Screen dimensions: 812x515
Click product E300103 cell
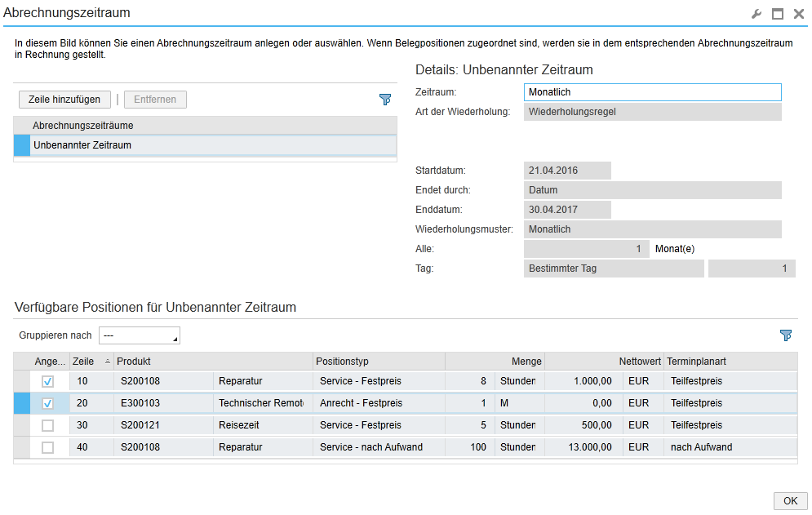[164, 403]
